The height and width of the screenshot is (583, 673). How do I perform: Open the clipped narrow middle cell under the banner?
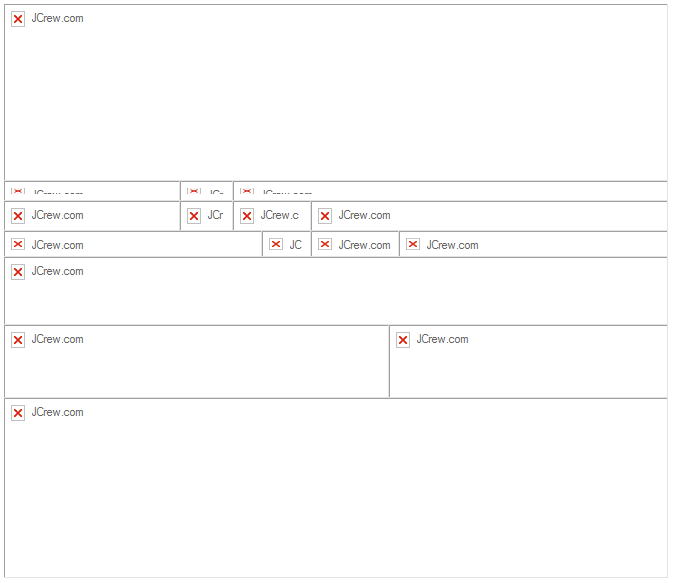click(x=207, y=192)
